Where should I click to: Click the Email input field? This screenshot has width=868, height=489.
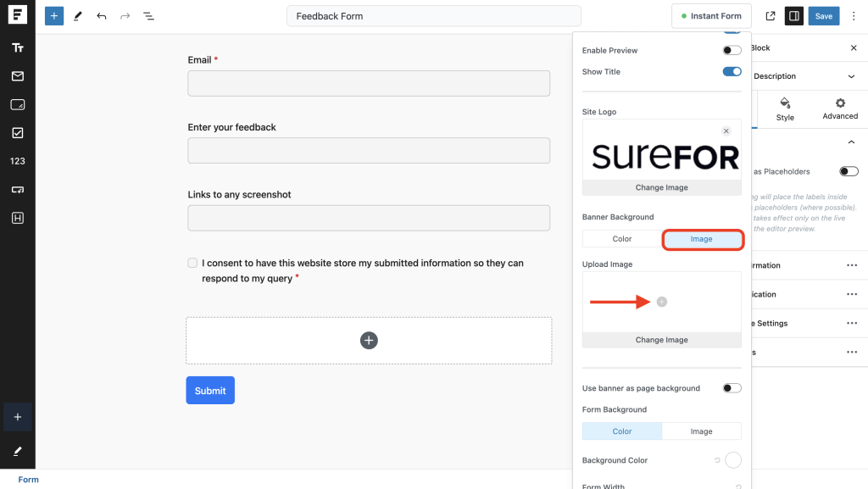point(369,83)
